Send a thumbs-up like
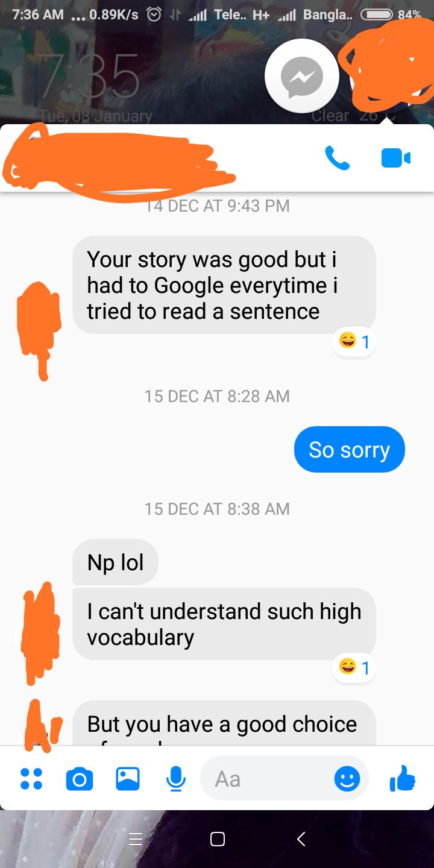The image size is (434, 868). tap(402, 778)
